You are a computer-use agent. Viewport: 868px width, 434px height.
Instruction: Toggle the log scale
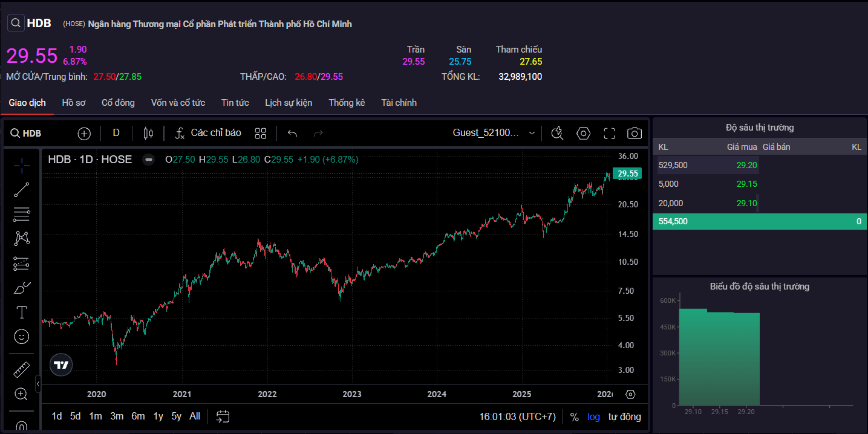pyautogui.click(x=594, y=416)
